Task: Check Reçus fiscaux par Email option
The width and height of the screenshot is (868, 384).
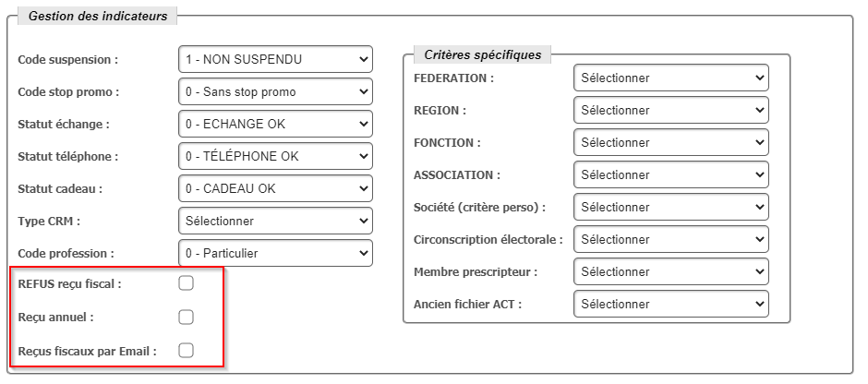Action: (186, 350)
